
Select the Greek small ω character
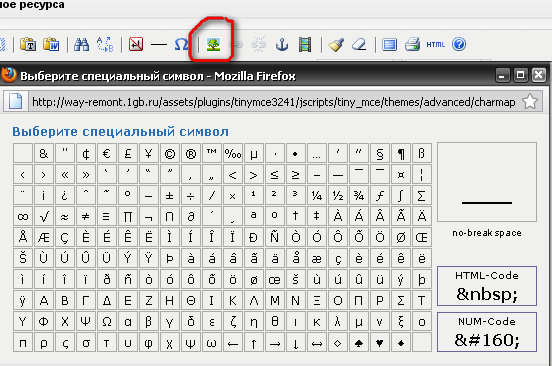(212, 342)
